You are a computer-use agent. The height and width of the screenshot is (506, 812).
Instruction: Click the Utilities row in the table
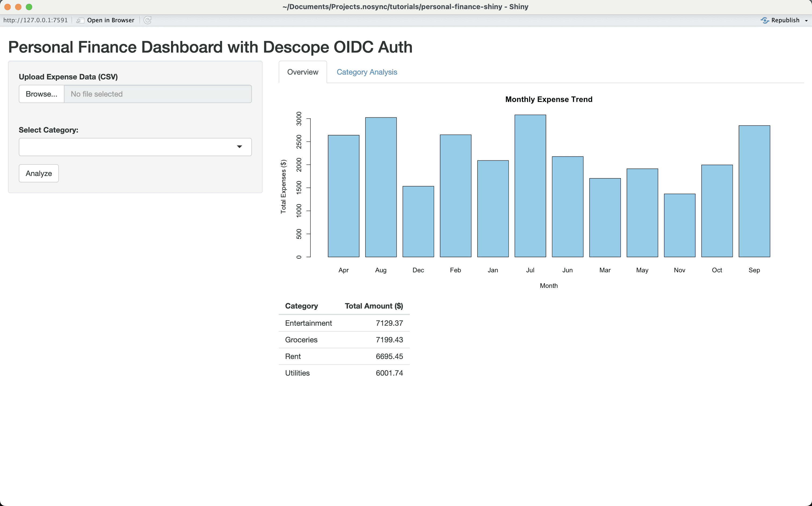(297, 373)
